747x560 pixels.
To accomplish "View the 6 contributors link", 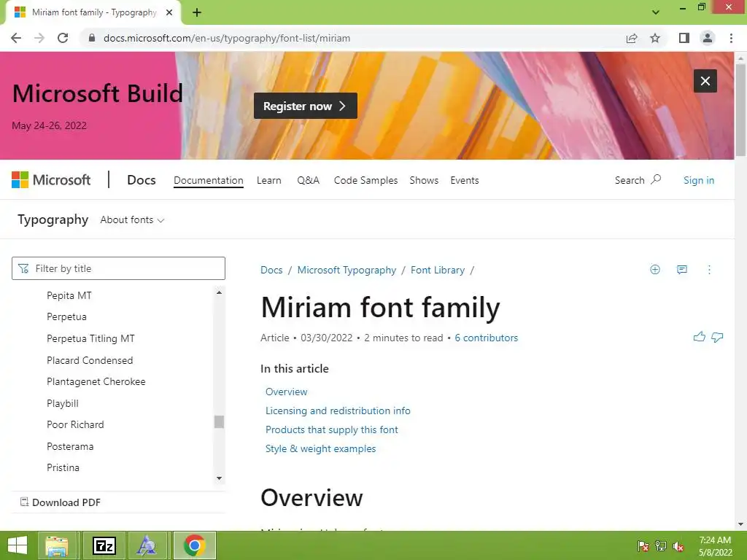I will click(486, 338).
